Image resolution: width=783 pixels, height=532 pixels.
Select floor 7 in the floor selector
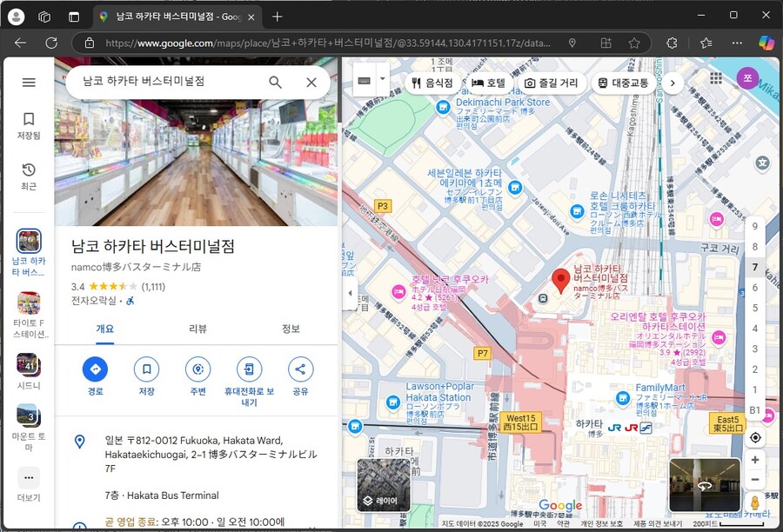pyautogui.click(x=754, y=267)
